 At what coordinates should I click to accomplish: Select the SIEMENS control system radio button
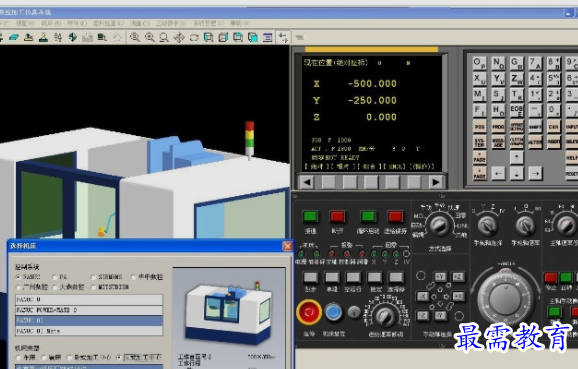(93, 276)
